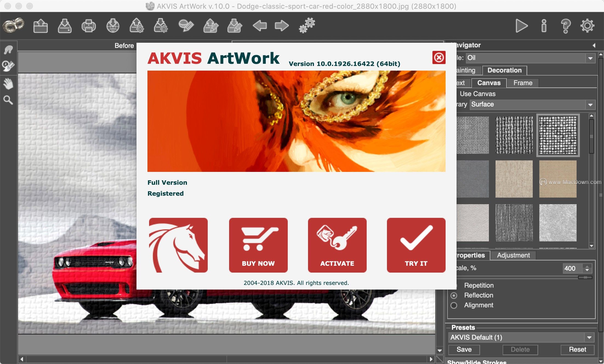Viewport: 604px width, 364px height.
Task: Open Preferences gear icon
Action: [x=587, y=26]
